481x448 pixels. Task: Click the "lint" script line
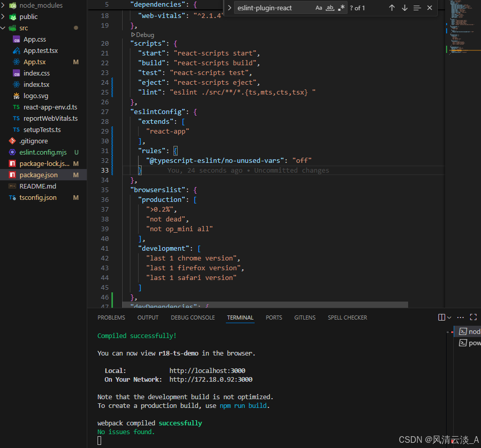pyautogui.click(x=227, y=92)
